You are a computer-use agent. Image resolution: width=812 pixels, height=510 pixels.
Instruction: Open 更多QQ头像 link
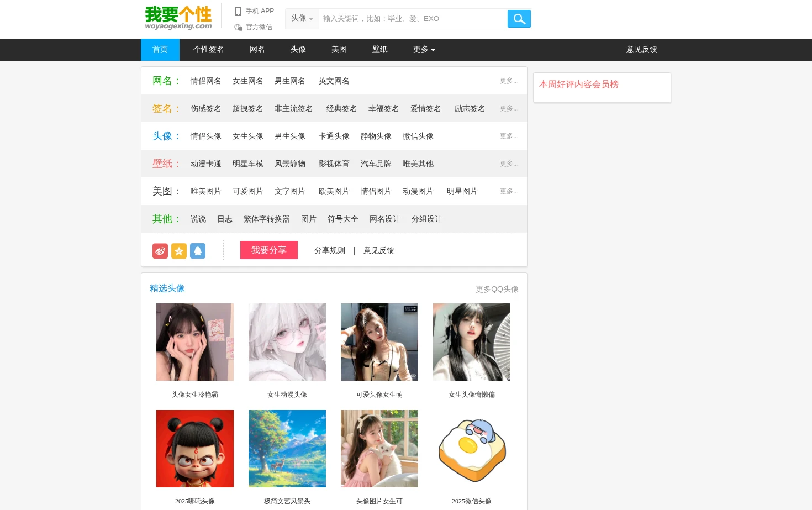click(497, 290)
